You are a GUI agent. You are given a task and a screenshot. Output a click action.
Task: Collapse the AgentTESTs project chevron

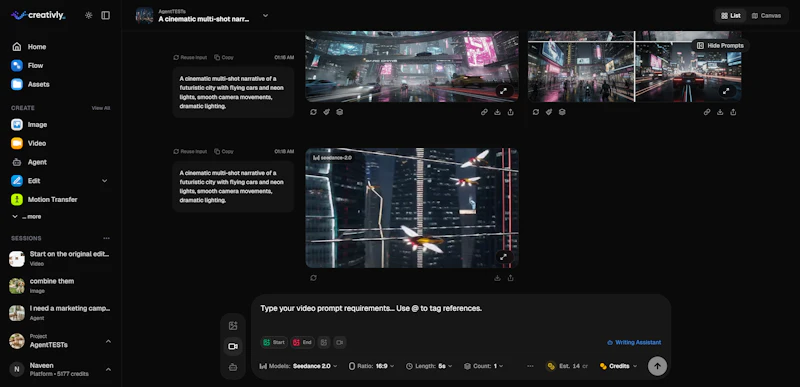[108, 341]
